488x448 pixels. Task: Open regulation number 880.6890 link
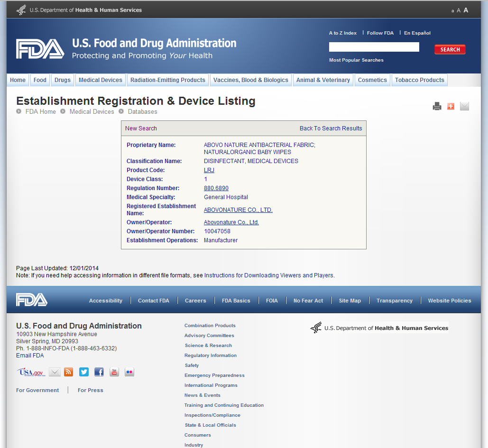tap(216, 188)
